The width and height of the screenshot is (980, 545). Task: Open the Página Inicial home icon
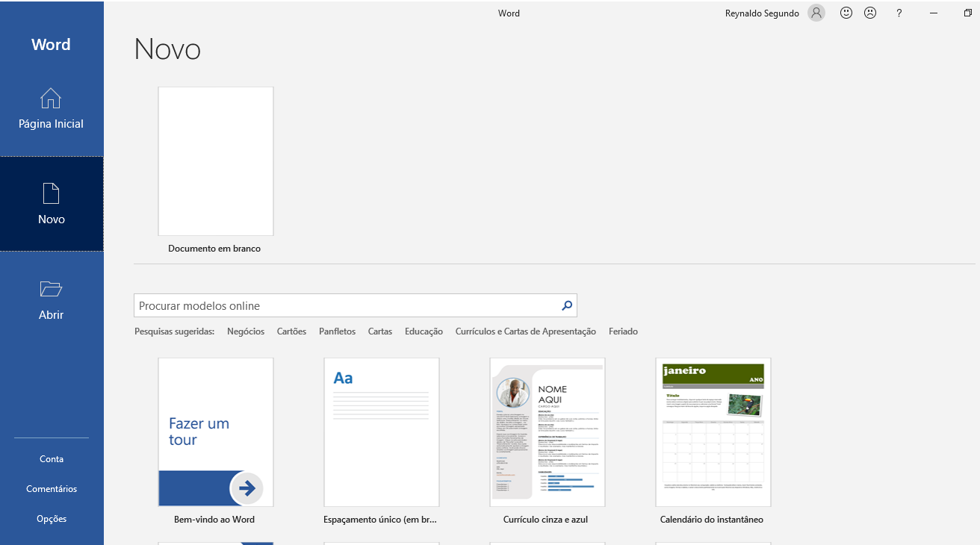pos(51,98)
